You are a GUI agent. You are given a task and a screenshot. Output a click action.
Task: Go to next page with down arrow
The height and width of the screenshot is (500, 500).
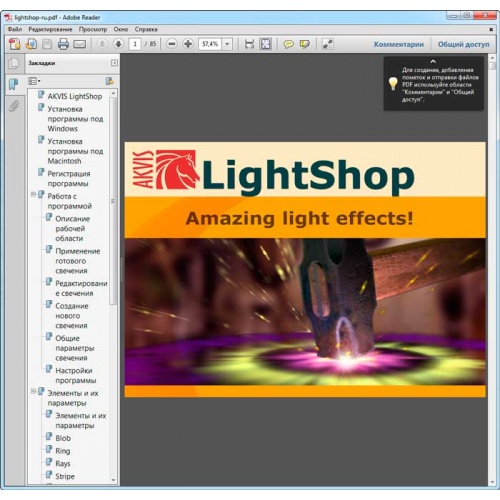coord(118,44)
